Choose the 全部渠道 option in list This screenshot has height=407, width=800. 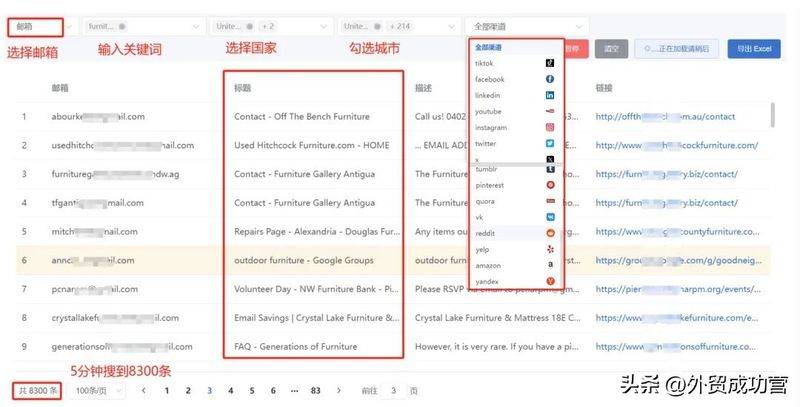[x=489, y=47]
